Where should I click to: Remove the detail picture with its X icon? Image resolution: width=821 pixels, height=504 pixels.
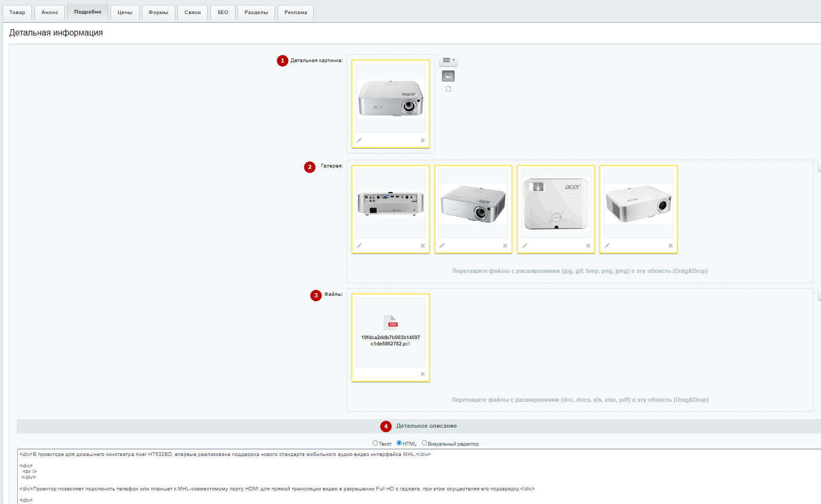[x=423, y=140]
